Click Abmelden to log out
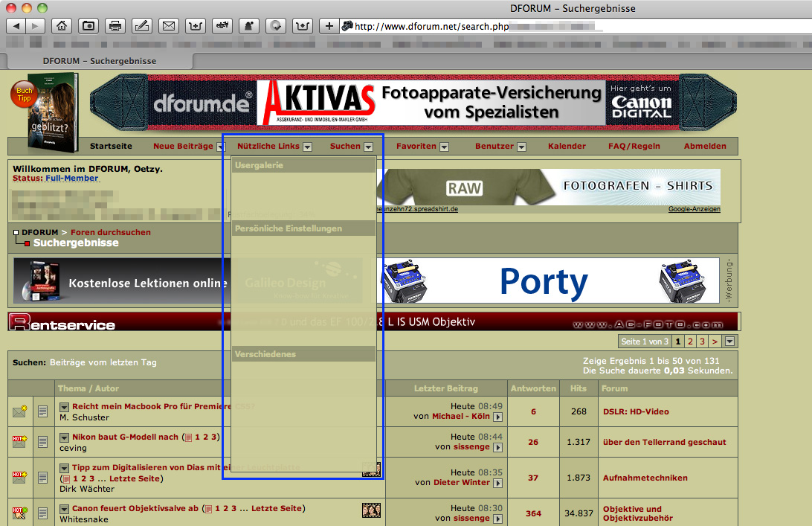The image size is (812, 526). tap(705, 146)
